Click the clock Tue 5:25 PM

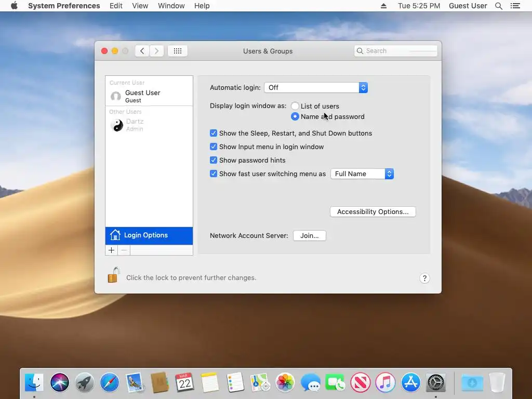click(419, 6)
